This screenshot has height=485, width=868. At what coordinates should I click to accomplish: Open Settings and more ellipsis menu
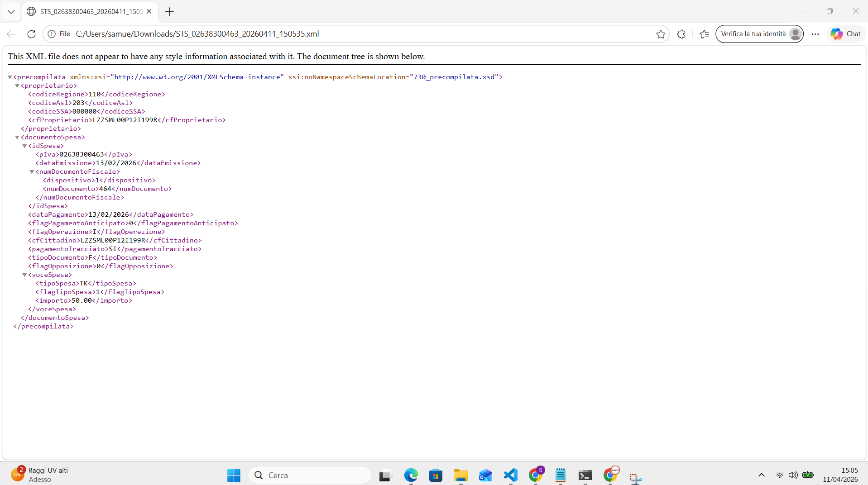[x=815, y=34]
